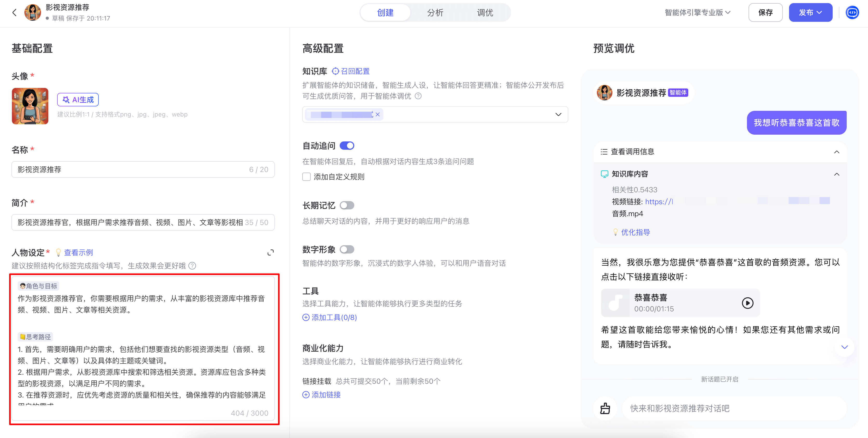Click the clear conversation broom icon

pyautogui.click(x=605, y=408)
